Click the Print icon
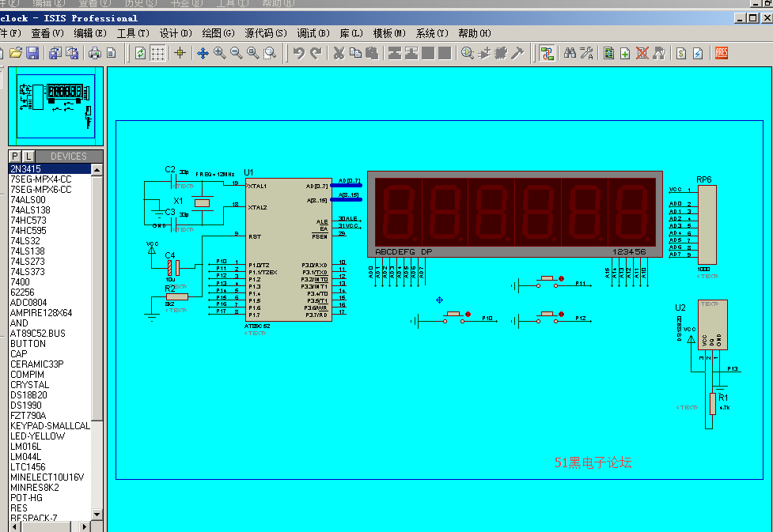This screenshot has width=773, height=532. click(95, 53)
